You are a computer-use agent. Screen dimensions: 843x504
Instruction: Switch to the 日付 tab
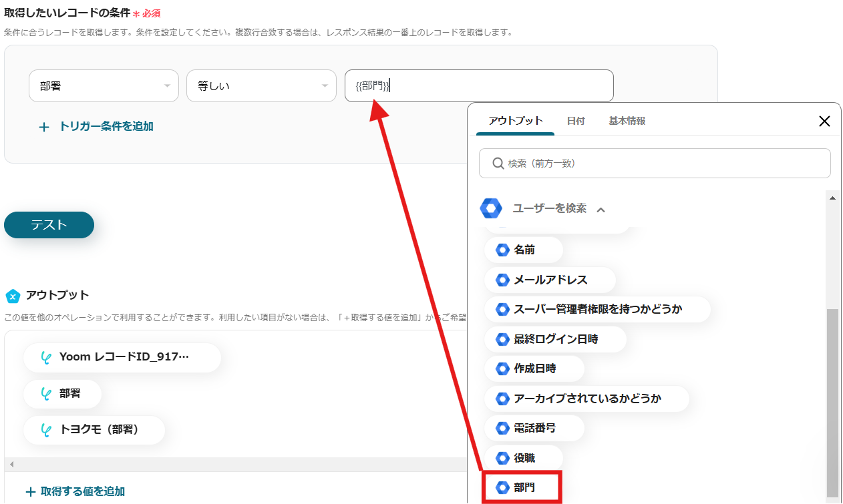click(576, 121)
